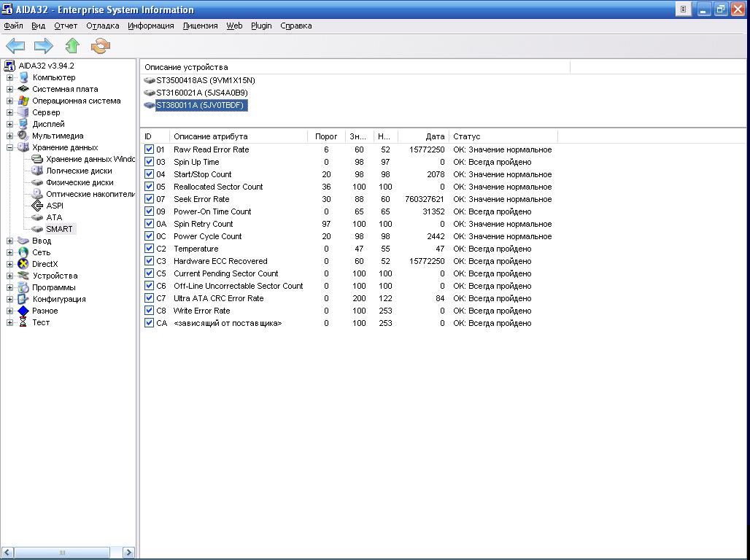Select the Дисплей icon

tap(23, 124)
